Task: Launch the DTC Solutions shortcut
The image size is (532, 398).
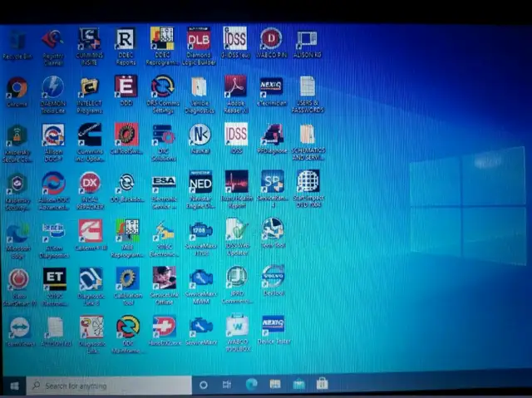Action: pyautogui.click(x=163, y=135)
